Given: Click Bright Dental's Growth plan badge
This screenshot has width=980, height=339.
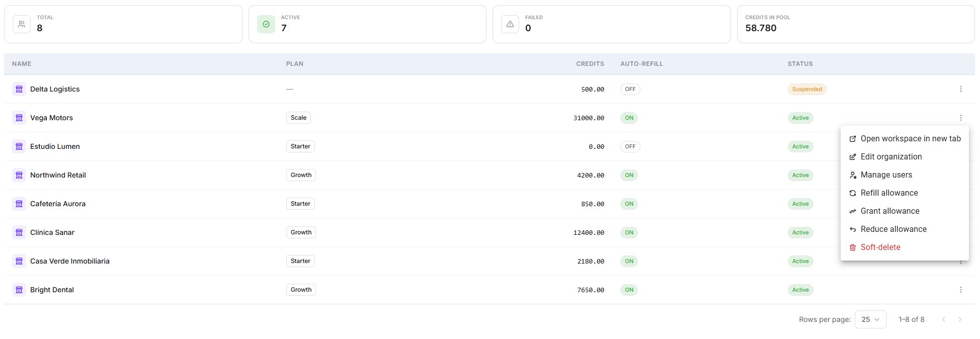Looking at the screenshot, I should tap(301, 290).
